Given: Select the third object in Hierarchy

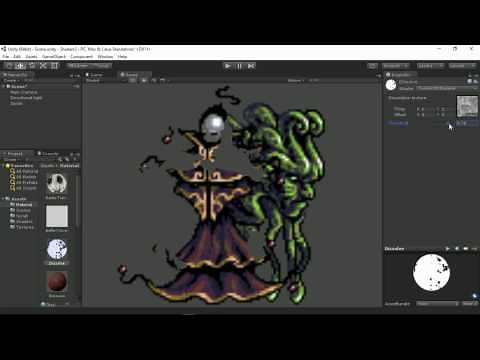Looking at the screenshot, I should coord(16,104).
